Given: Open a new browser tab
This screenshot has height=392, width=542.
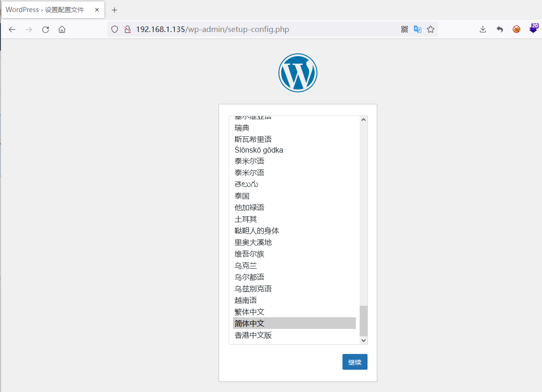Looking at the screenshot, I should pyautogui.click(x=114, y=10).
